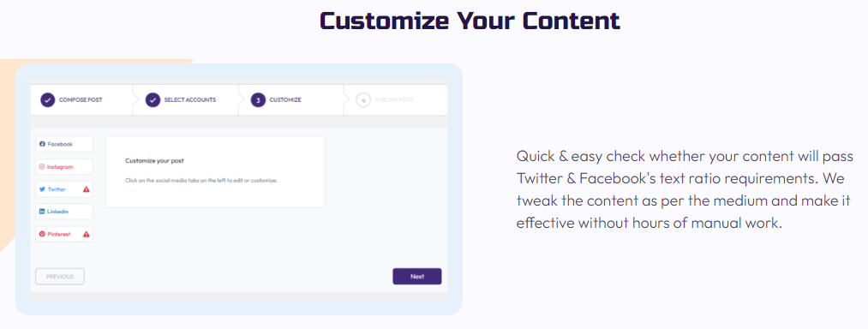The height and width of the screenshot is (329, 868).
Task: Select the Compose Post step label
Action: click(81, 100)
